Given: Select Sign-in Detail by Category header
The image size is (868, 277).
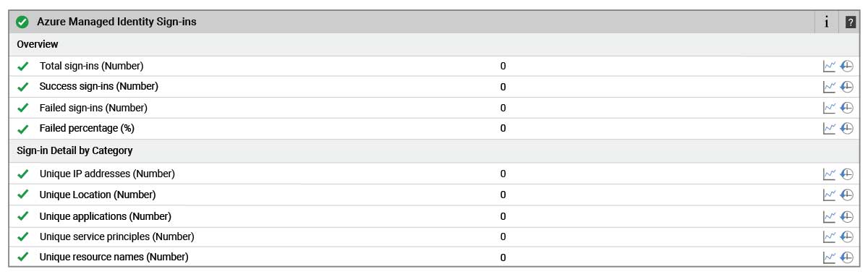Looking at the screenshot, I should point(433,150).
